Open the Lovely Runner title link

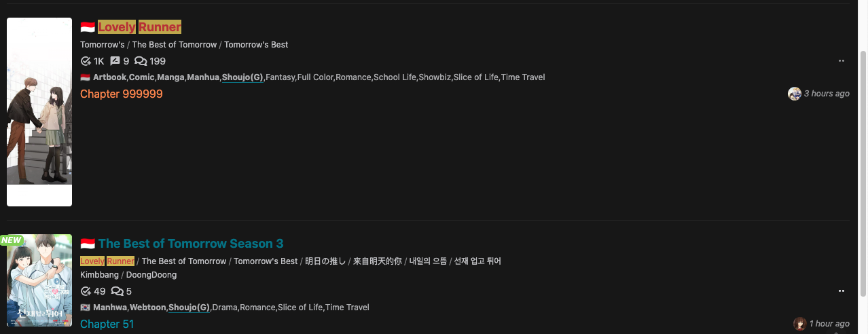(x=139, y=27)
